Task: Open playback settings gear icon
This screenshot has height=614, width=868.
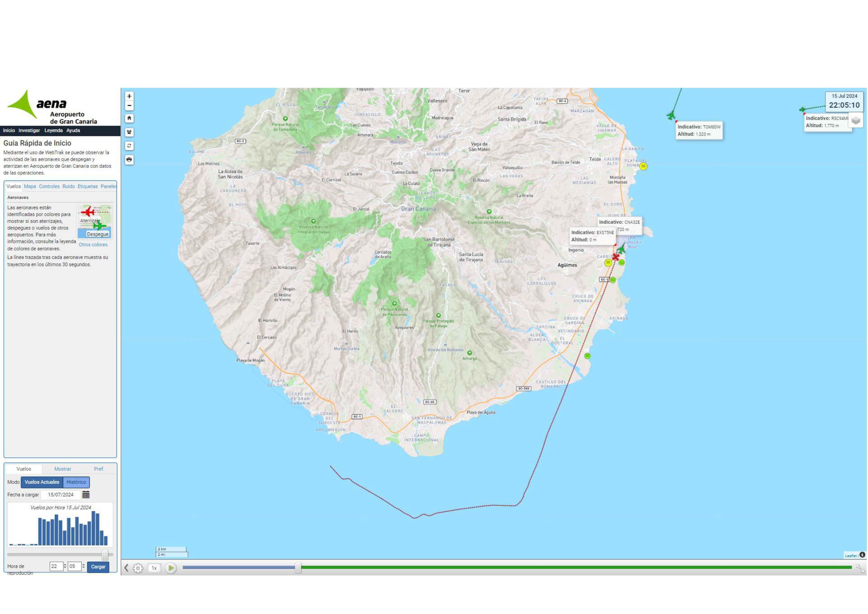Action: tap(138, 568)
